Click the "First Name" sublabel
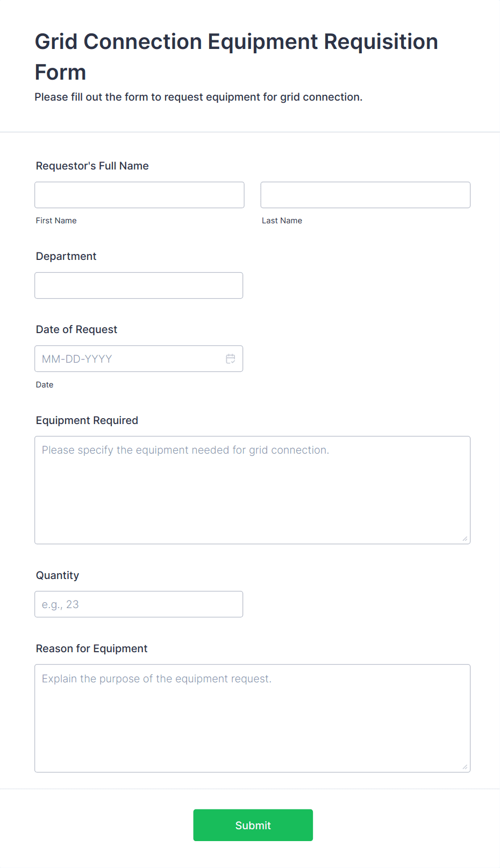 (56, 221)
